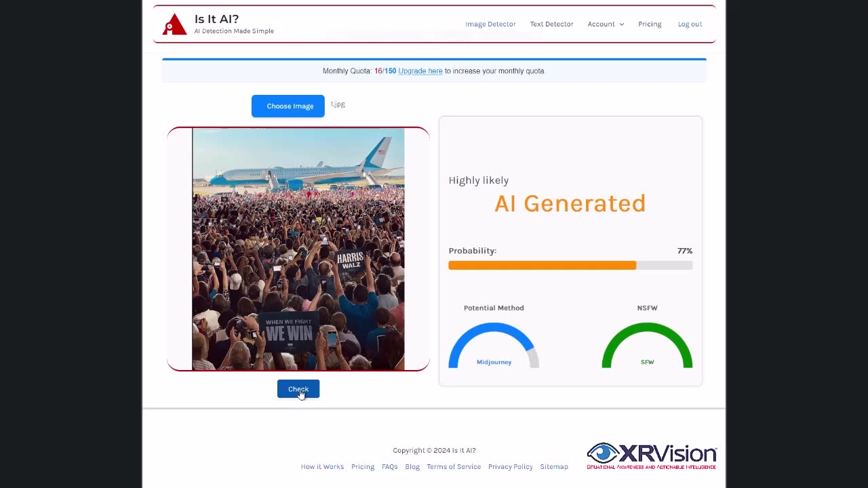The width and height of the screenshot is (868, 488).
Task: Open the Text Detector page
Action: click(551, 24)
